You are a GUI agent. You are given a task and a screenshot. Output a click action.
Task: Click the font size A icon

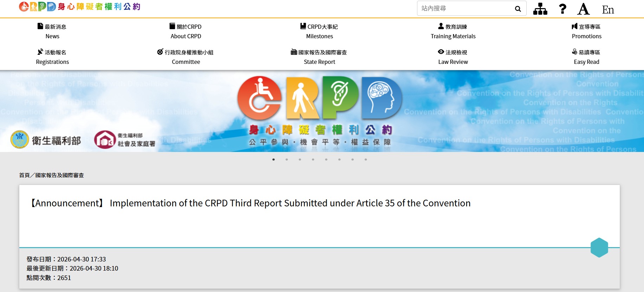point(584,9)
